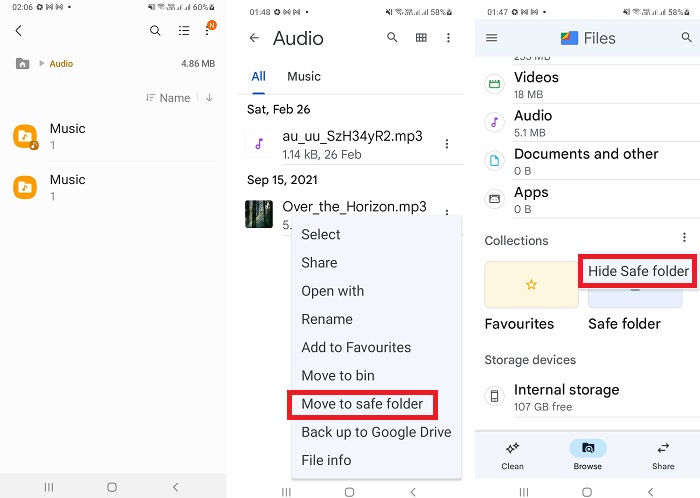Tap Documents page icon

[494, 161]
